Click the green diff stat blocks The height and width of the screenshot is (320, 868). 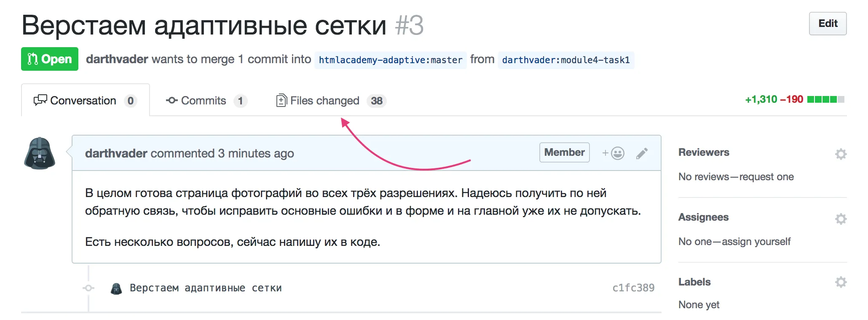[x=822, y=99]
